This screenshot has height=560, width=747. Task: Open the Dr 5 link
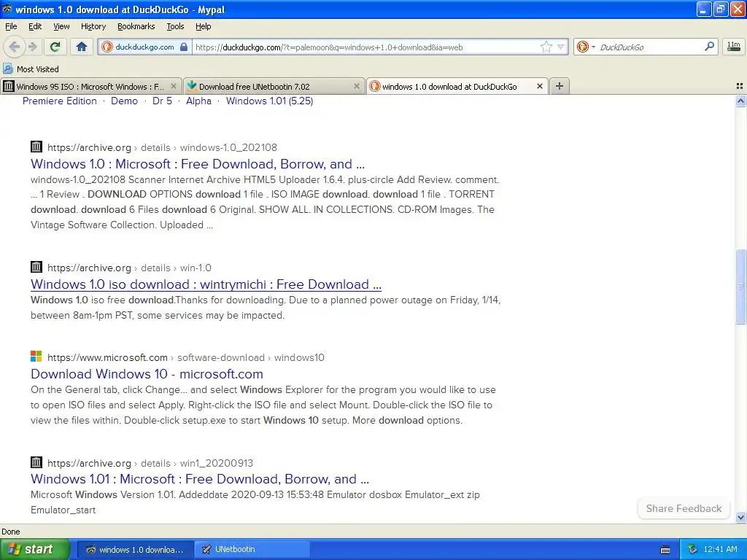click(x=162, y=101)
